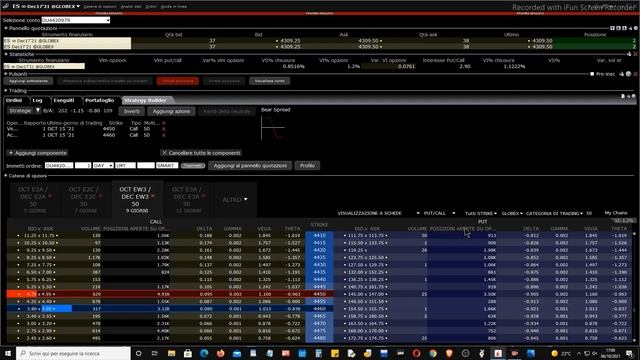Open Opera browser from the taskbar
The image size is (640, 360).
click(x=416, y=353)
